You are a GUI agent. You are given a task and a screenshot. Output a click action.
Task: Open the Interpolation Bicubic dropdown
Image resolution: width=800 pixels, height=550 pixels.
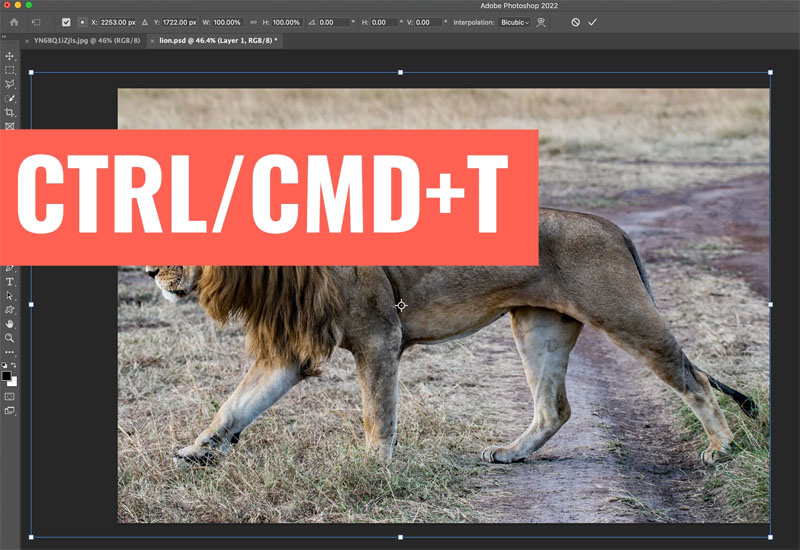pyautogui.click(x=515, y=22)
